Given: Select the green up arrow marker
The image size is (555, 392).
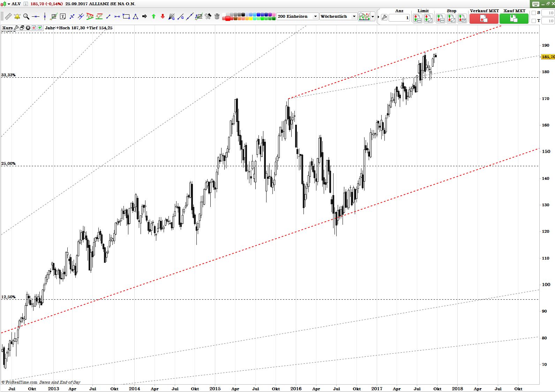Looking at the screenshot, I should coord(153,16).
